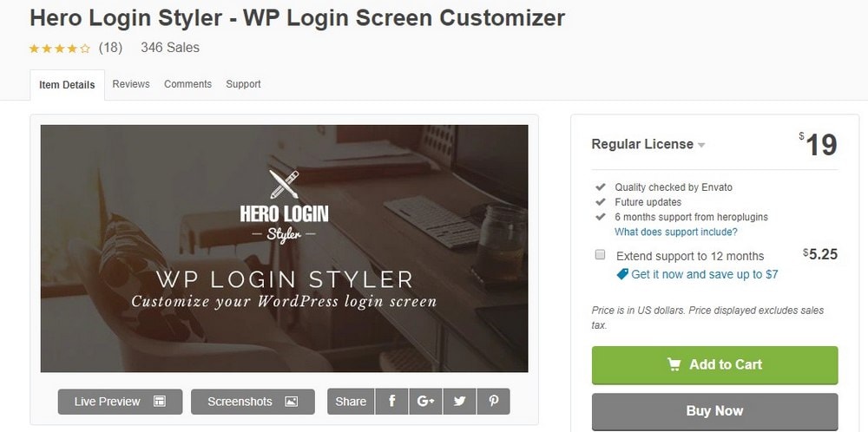Pin the item on Pinterest
The height and width of the screenshot is (432, 868).
pos(493,402)
